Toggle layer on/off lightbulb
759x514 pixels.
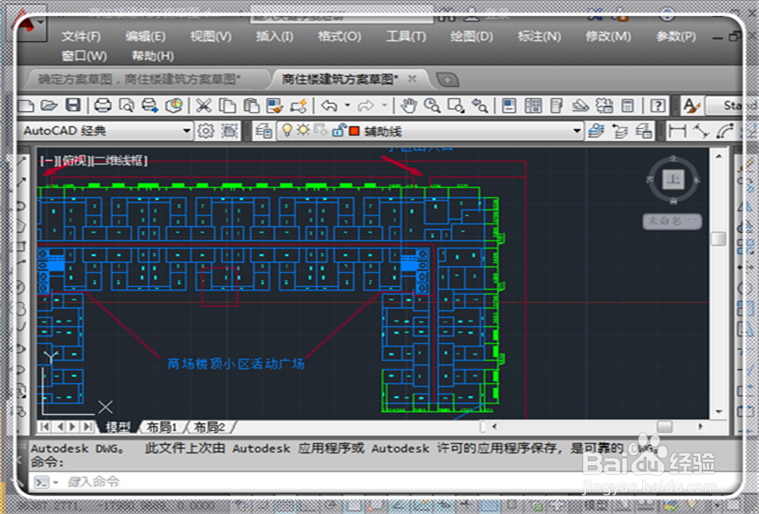click(288, 130)
